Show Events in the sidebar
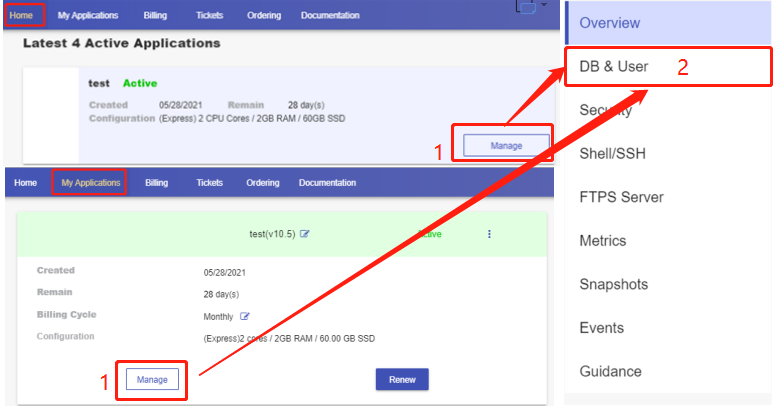This screenshot has height=408, width=774. tap(601, 328)
